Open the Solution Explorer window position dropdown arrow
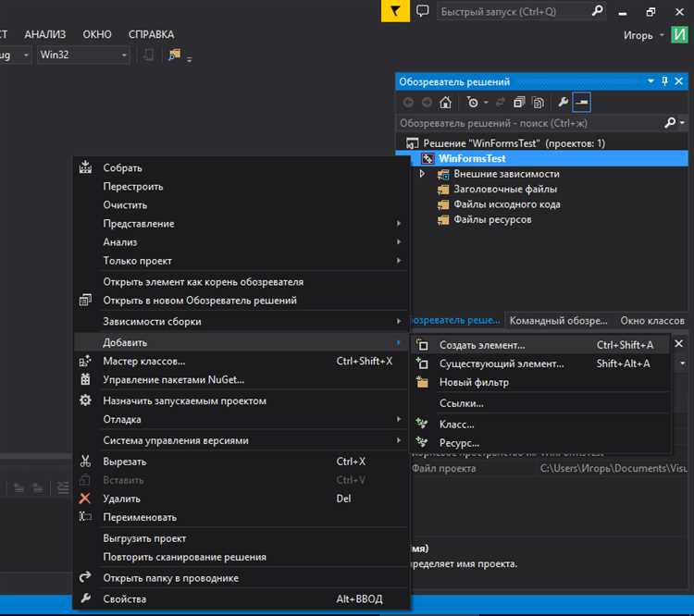 tap(651, 81)
